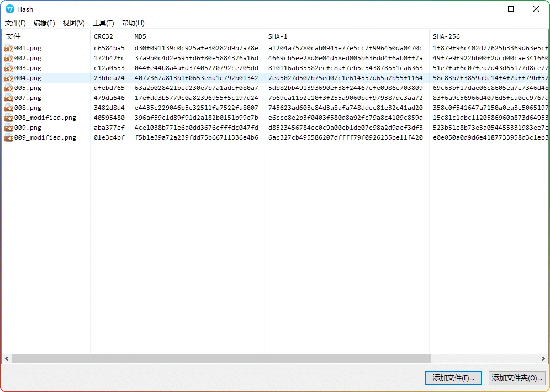Open the 编辑(E) menu
This screenshot has width=550, height=392.
coord(44,23)
